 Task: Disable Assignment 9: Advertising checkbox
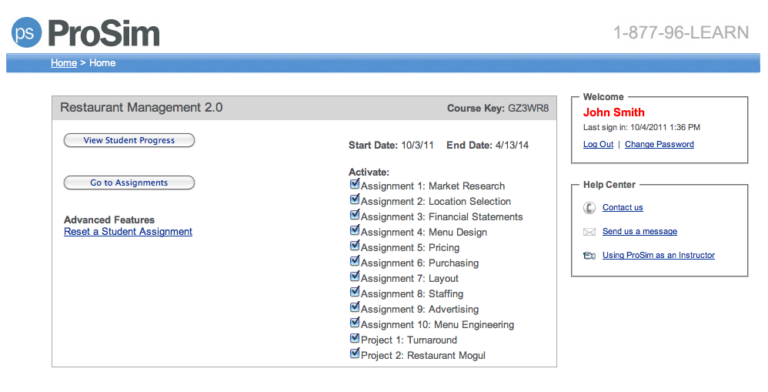coord(355,308)
